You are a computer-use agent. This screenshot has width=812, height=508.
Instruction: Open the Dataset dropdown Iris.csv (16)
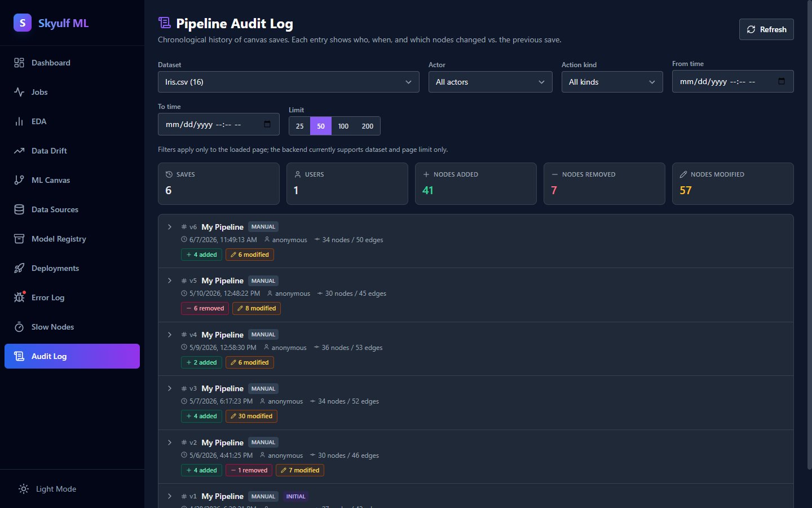tap(289, 82)
